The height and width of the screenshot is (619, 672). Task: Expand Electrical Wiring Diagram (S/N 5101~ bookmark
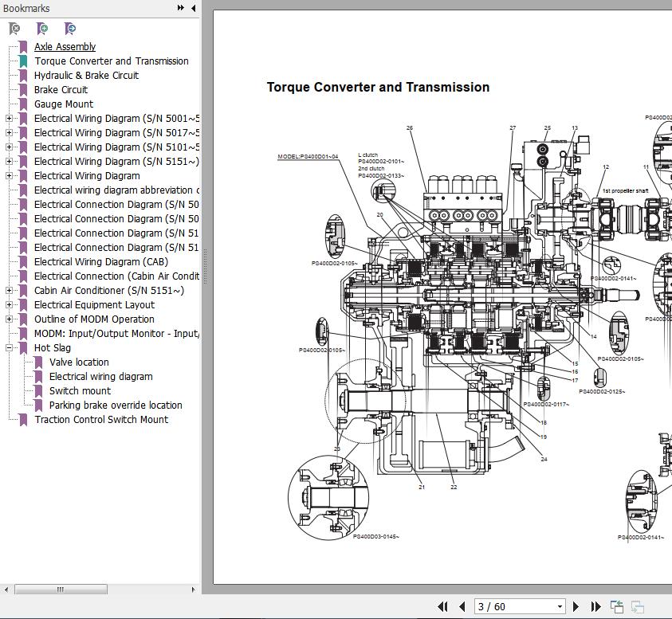click(9, 147)
